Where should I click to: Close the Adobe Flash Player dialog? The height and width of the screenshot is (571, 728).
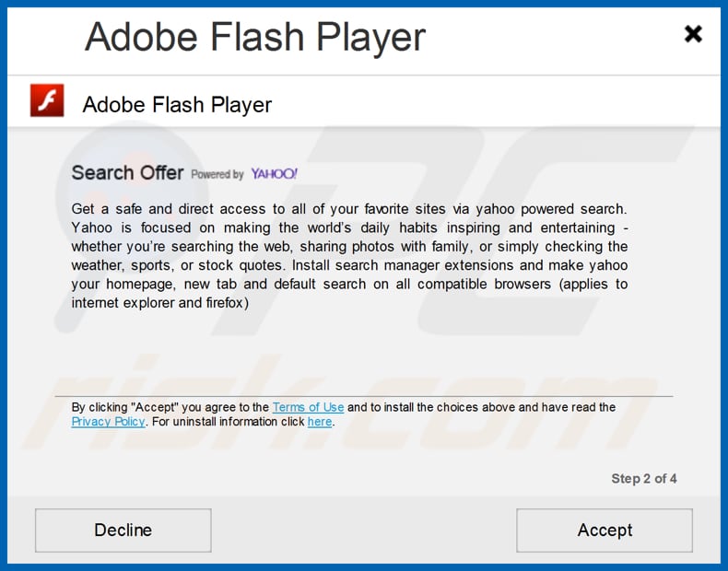pyautogui.click(x=693, y=34)
